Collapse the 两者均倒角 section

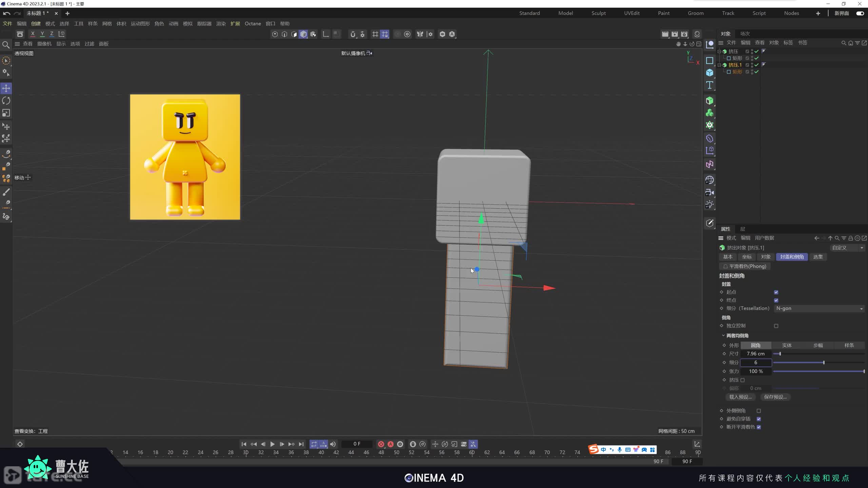tap(723, 335)
